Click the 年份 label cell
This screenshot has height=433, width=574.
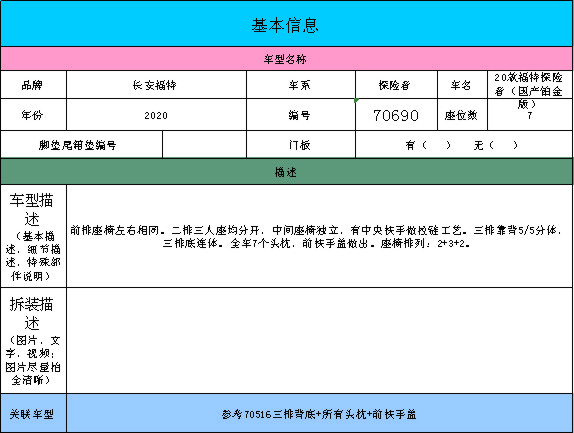click(x=33, y=115)
